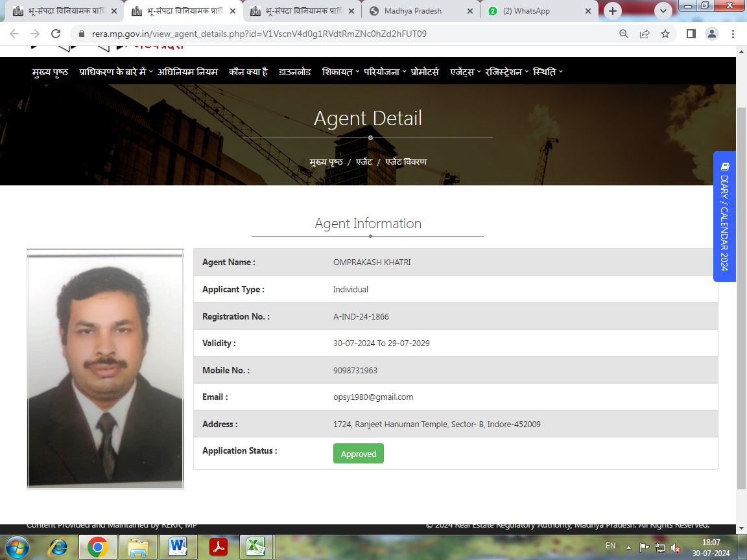Click the share page icon

645,34
